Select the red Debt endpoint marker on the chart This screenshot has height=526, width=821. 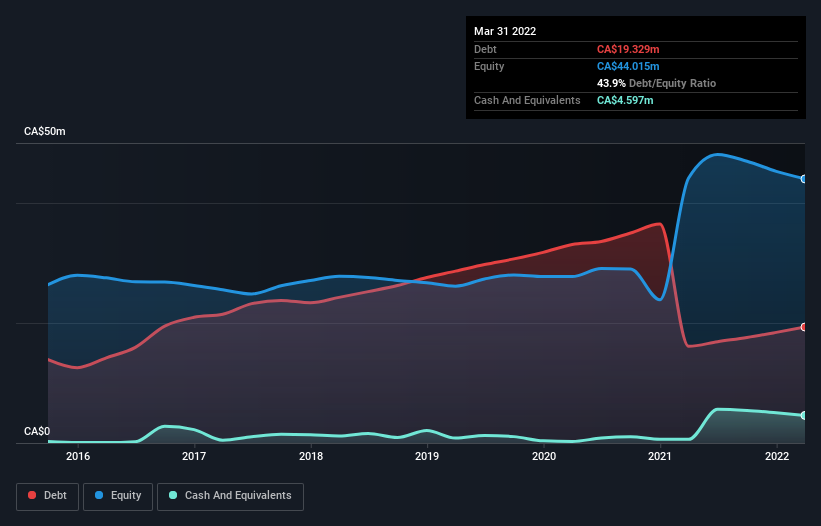tap(804, 327)
